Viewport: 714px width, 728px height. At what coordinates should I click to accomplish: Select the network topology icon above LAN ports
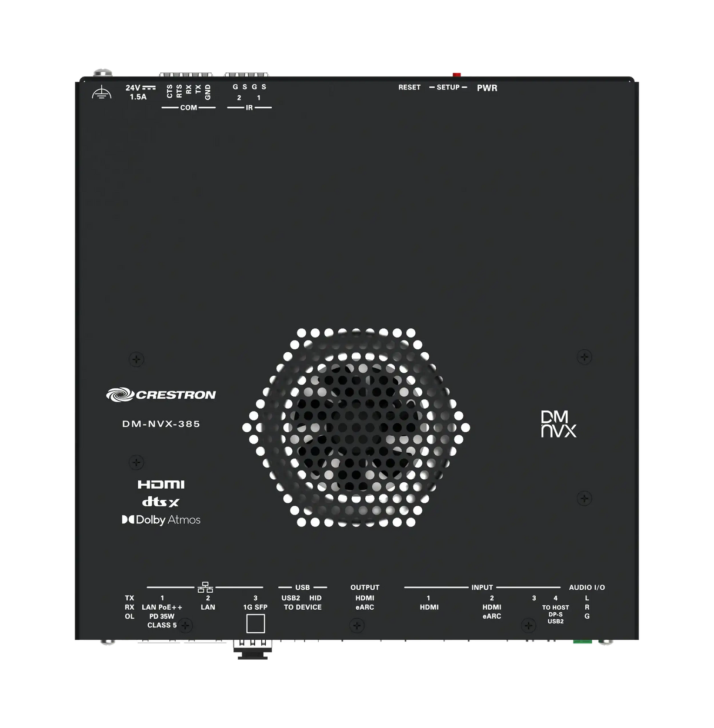pos(206,586)
